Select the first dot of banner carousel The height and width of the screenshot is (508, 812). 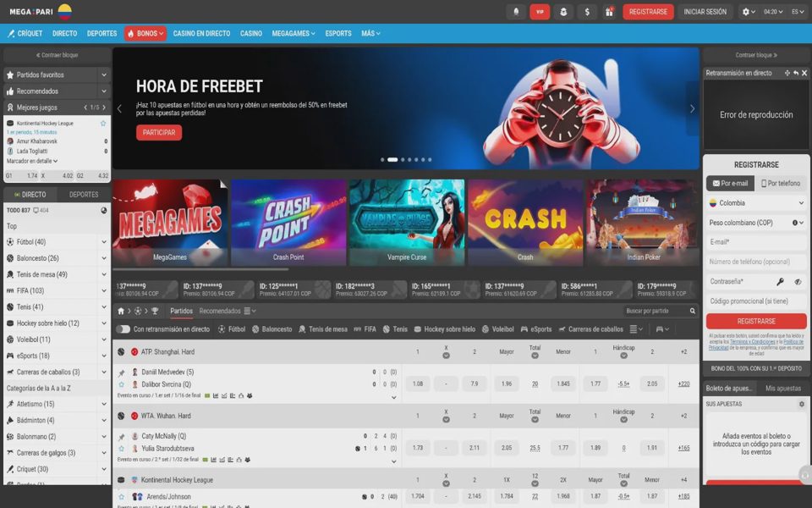[382, 160]
